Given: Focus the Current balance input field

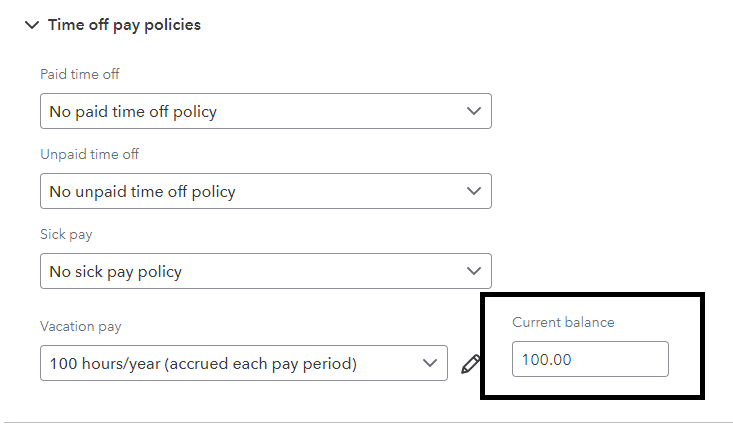Looking at the screenshot, I should [590, 359].
